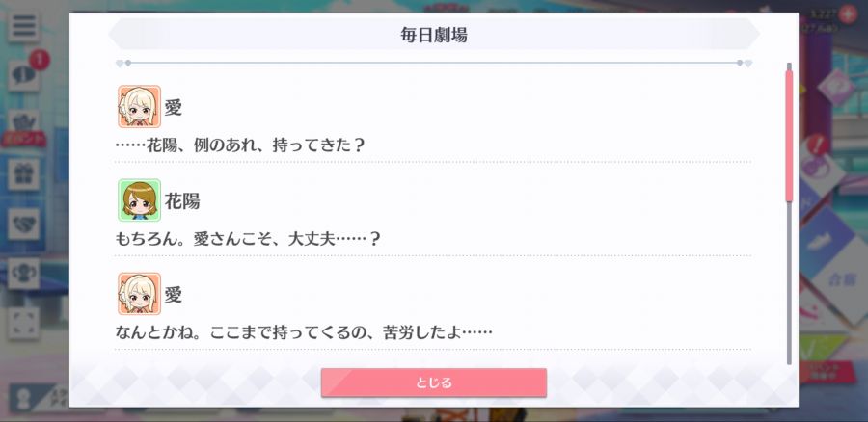Screen dimensions: 868x422
Task: Click the 毎日劇場 title header
Action: pyautogui.click(x=433, y=35)
